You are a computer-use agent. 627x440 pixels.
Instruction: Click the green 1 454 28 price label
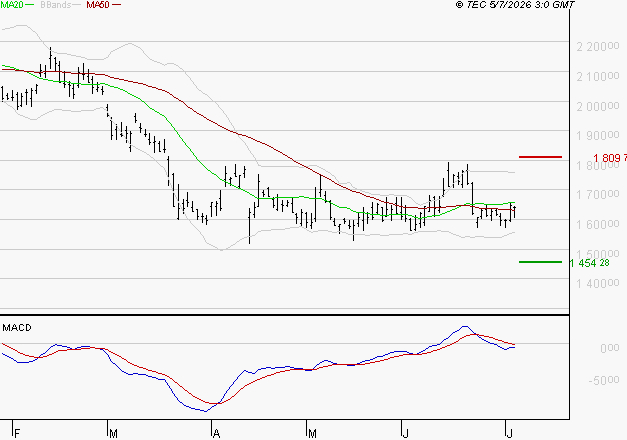(x=589, y=263)
